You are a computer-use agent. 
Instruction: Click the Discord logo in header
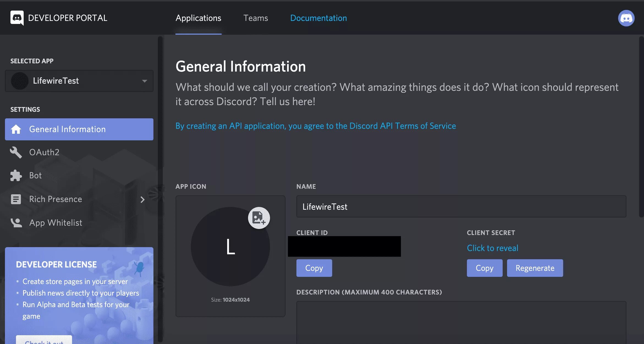[x=17, y=18]
